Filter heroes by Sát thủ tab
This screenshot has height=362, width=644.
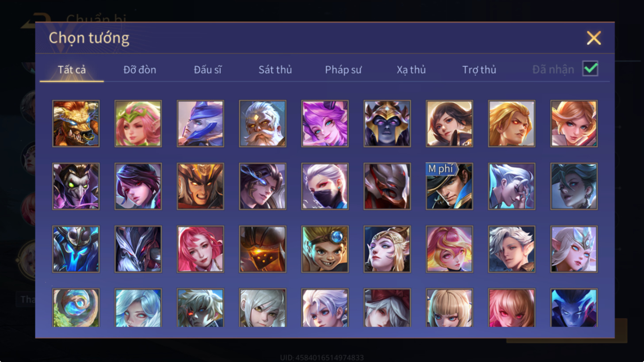click(275, 69)
